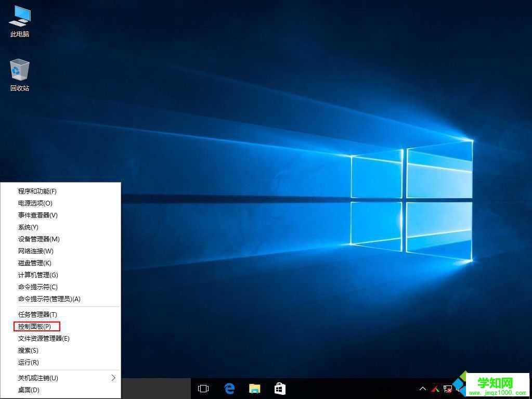
Task: Open File Explorer from the taskbar
Action: coord(254,389)
